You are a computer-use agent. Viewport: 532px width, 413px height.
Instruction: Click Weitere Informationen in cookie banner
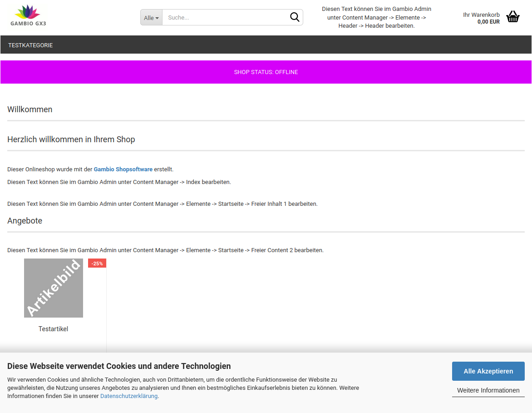pyautogui.click(x=488, y=390)
